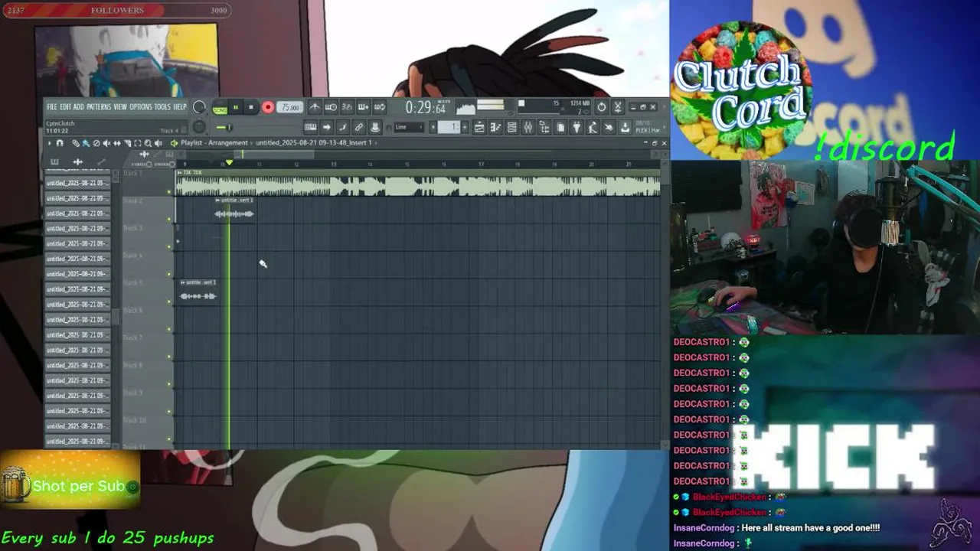Mute Track 2 via its green dot
Screen dimensions: 980x551
coord(169,220)
